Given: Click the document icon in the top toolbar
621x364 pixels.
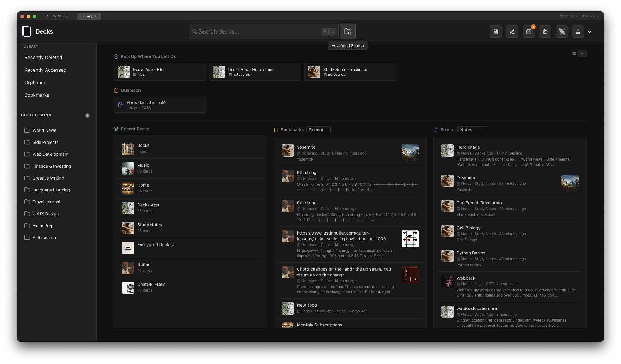Looking at the screenshot, I should tap(495, 31).
